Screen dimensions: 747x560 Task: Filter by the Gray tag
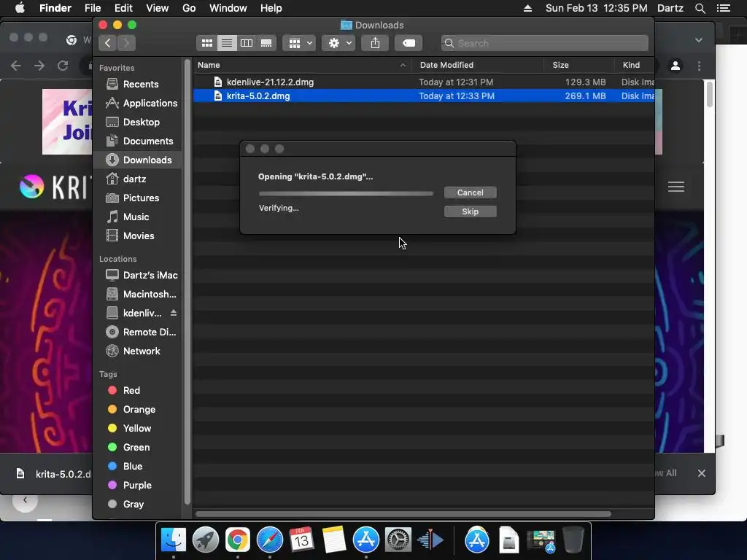(138, 505)
